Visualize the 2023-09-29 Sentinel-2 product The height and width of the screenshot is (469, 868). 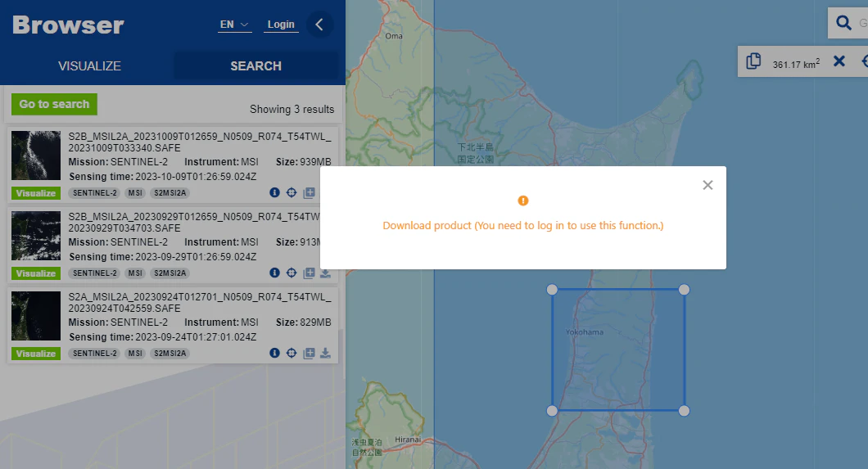click(x=36, y=273)
